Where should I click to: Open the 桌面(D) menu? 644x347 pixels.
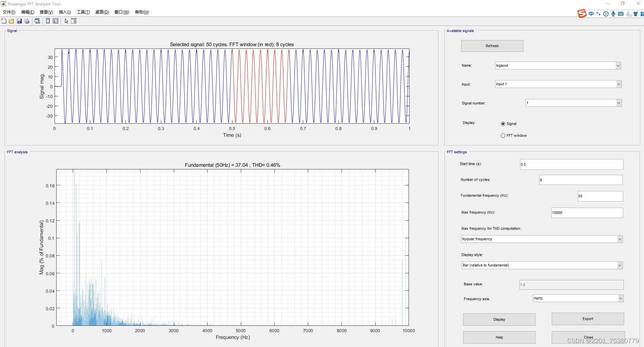point(102,12)
